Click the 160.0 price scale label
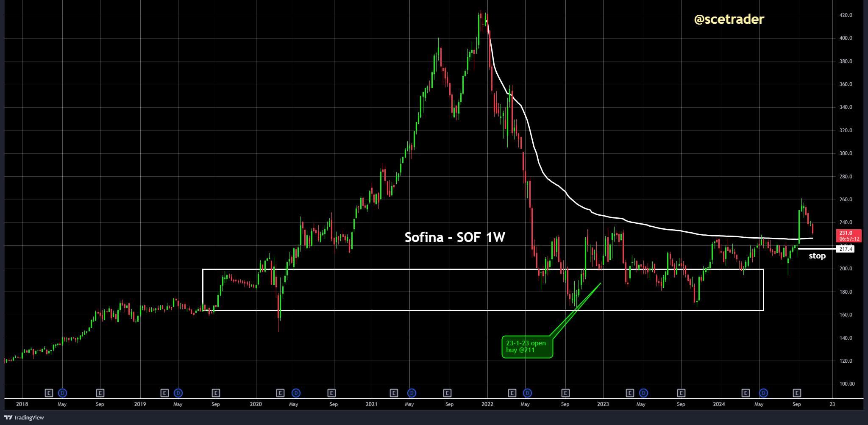The width and height of the screenshot is (868, 425). [846, 315]
